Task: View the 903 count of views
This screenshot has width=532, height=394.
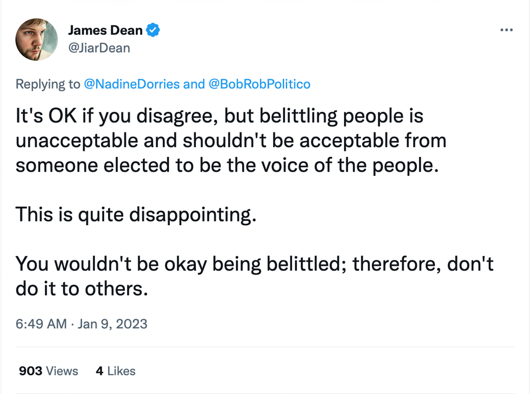Action: (x=30, y=371)
